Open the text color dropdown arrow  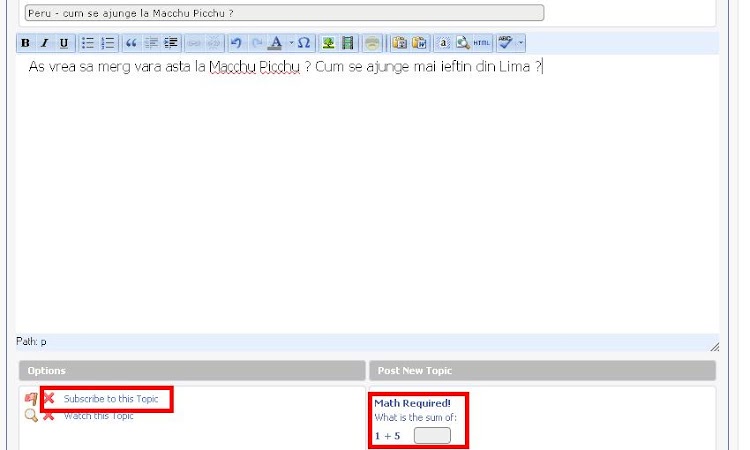[x=291, y=43]
